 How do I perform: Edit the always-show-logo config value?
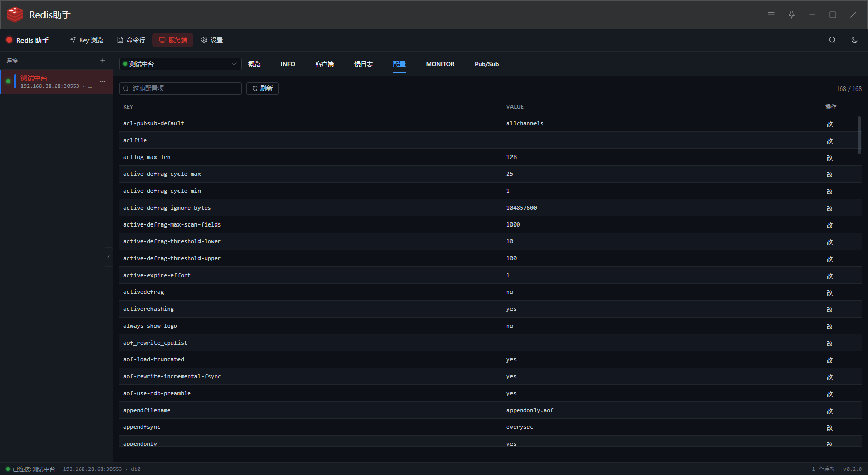click(830, 326)
